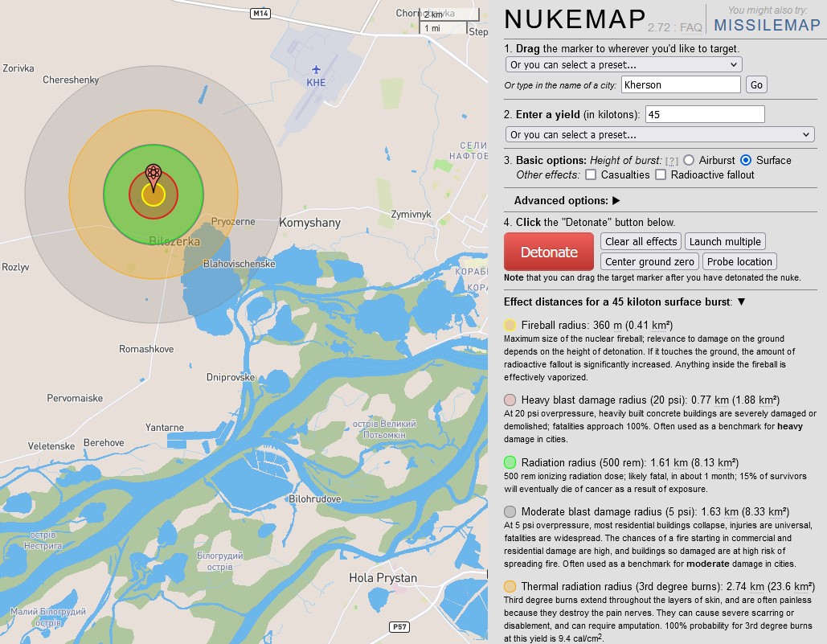Click the Zorivka map label
Screen dimensions: 827x644
18,68
